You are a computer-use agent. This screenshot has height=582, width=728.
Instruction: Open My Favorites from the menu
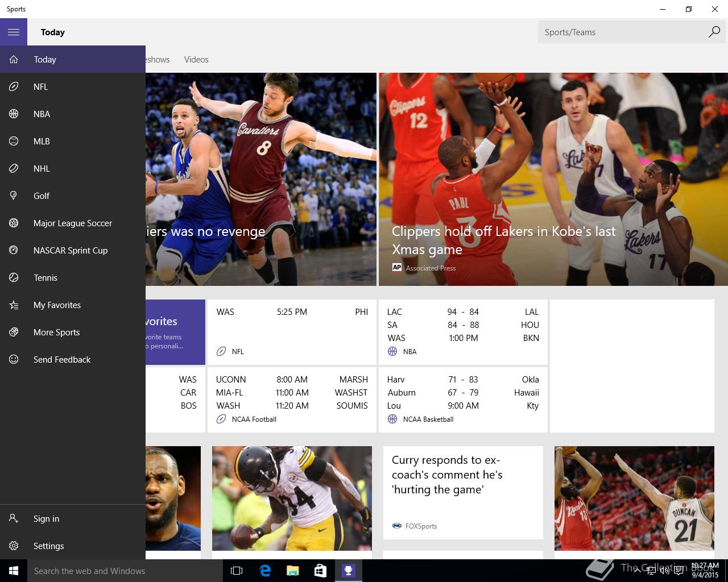(x=73, y=305)
